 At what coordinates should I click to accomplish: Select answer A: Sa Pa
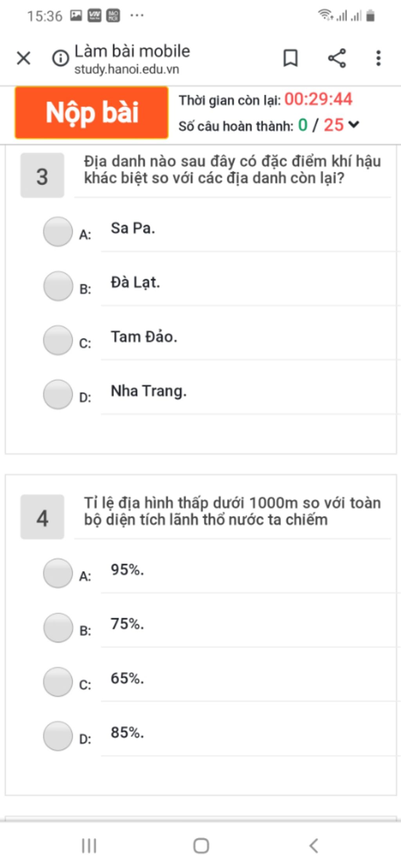58,231
